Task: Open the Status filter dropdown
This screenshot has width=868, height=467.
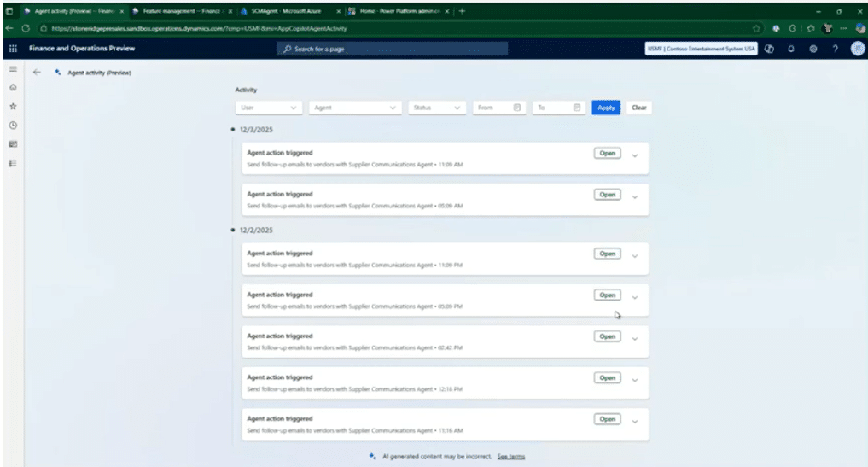Action: click(x=437, y=108)
